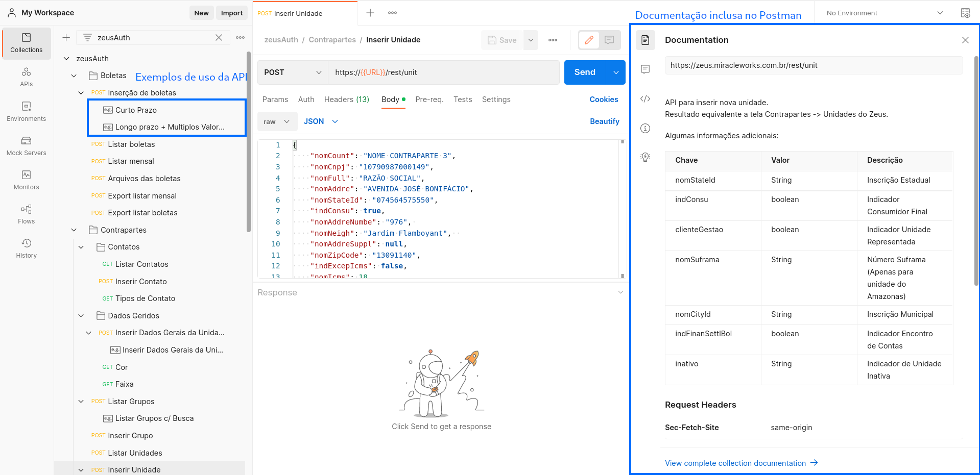This screenshot has width=980, height=475.
Task: Open the Cookies link
Action: (x=604, y=99)
